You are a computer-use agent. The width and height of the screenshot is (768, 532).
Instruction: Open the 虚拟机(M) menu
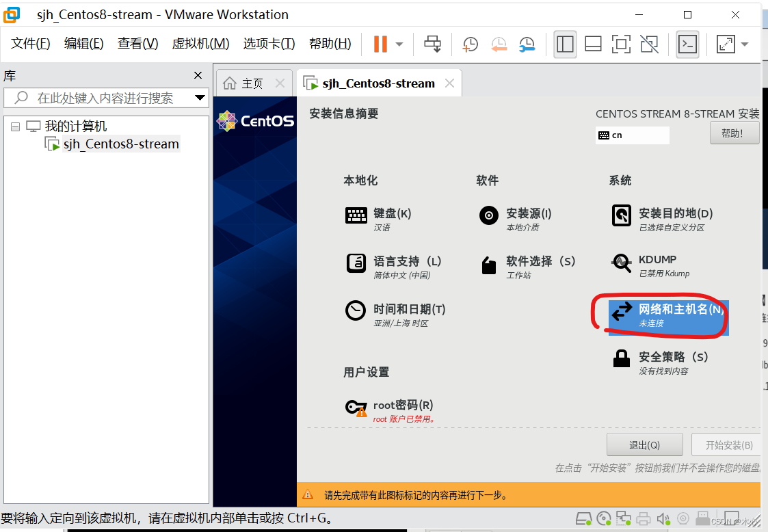pyautogui.click(x=200, y=44)
